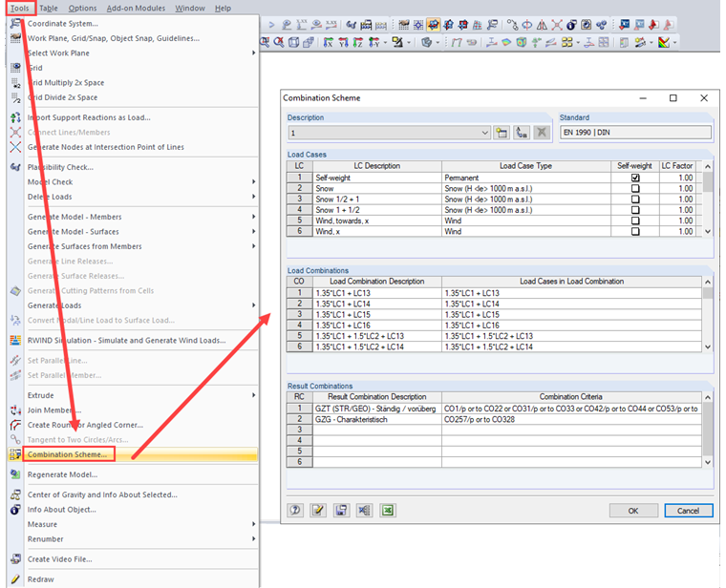Click the Combination Criteria column header

point(571,396)
